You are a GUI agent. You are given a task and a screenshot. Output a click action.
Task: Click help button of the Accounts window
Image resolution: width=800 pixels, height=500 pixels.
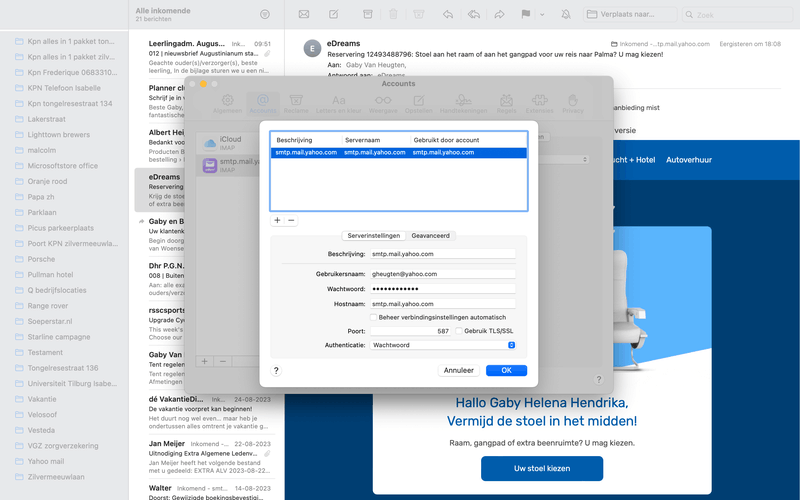tap(598, 380)
